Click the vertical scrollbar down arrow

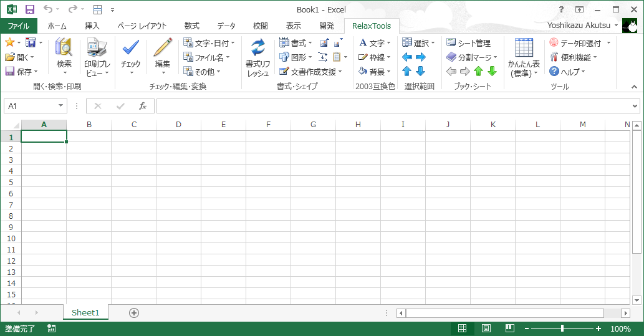tap(637, 300)
